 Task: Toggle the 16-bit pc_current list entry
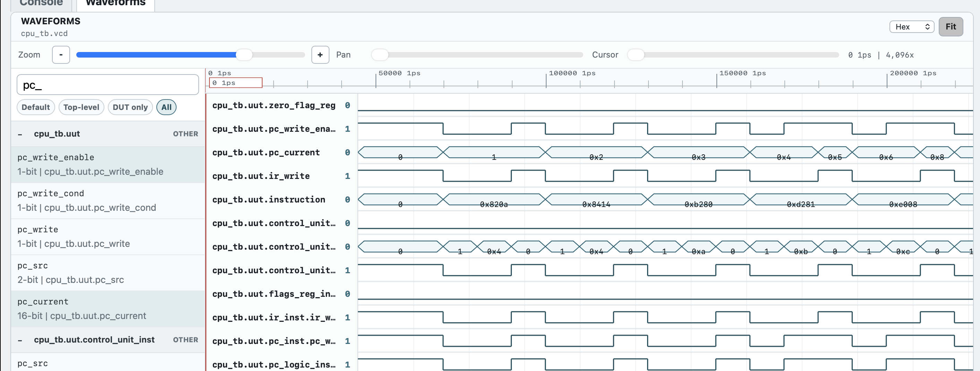108,309
